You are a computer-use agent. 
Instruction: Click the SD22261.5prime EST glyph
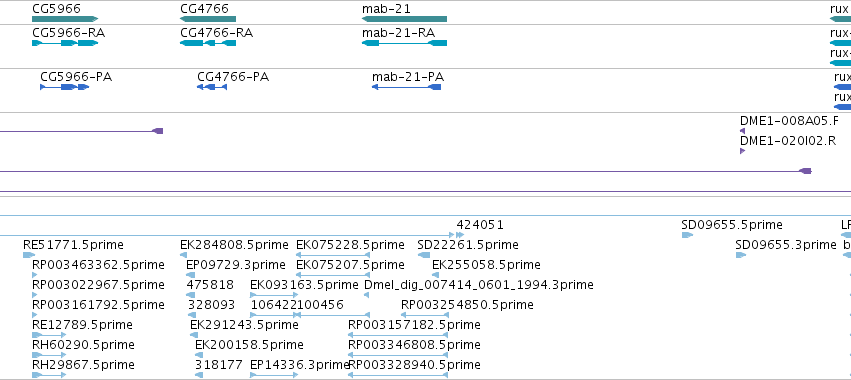[x=424, y=255]
